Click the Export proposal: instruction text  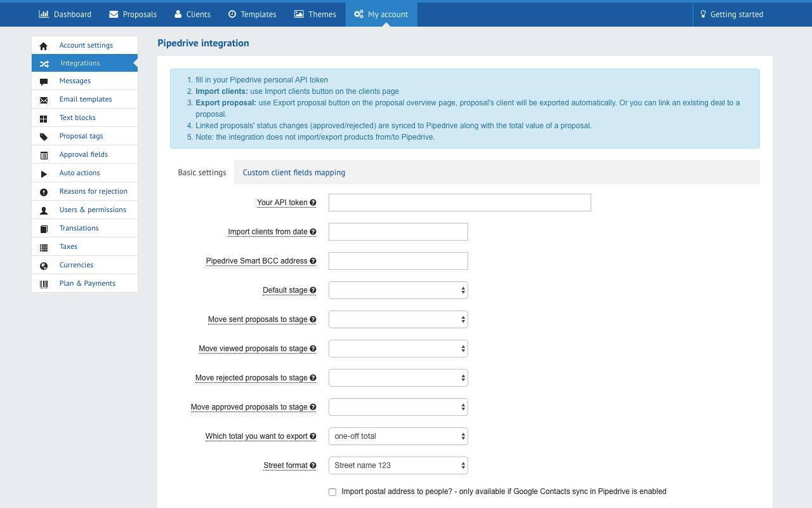click(226, 103)
